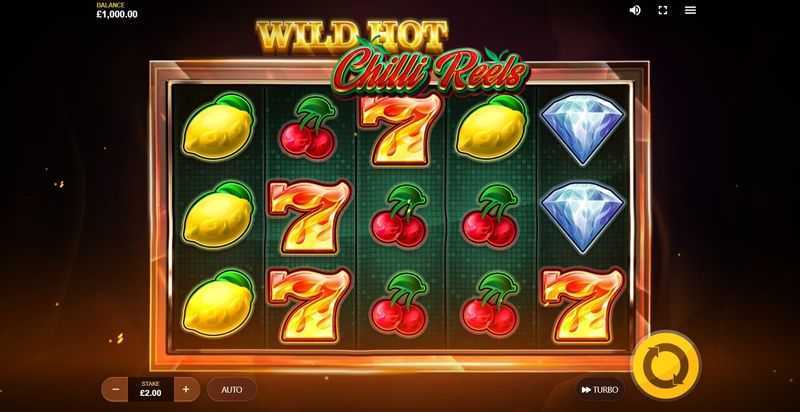Select the top diamond symbol on reel five
This screenshot has width=800, height=412.
pyautogui.click(x=583, y=129)
